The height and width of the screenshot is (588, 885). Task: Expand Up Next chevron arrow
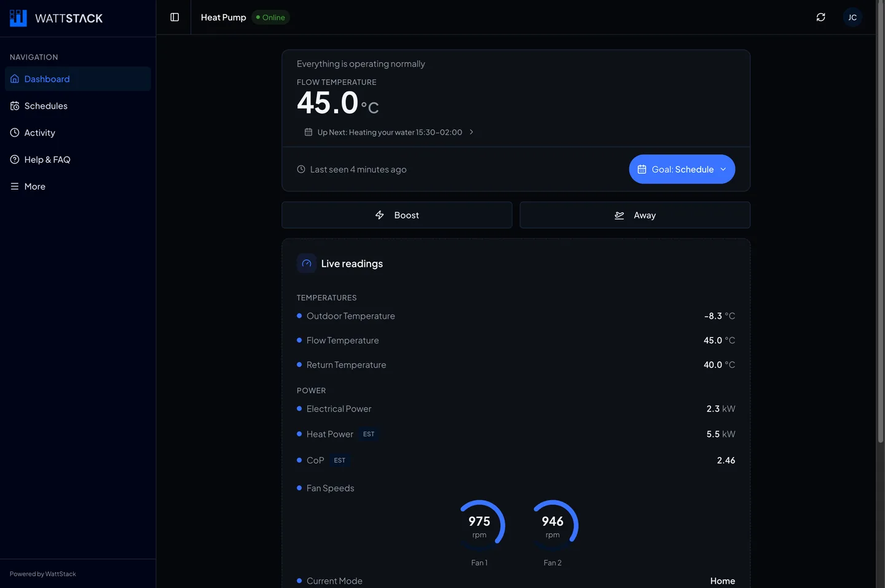point(471,132)
